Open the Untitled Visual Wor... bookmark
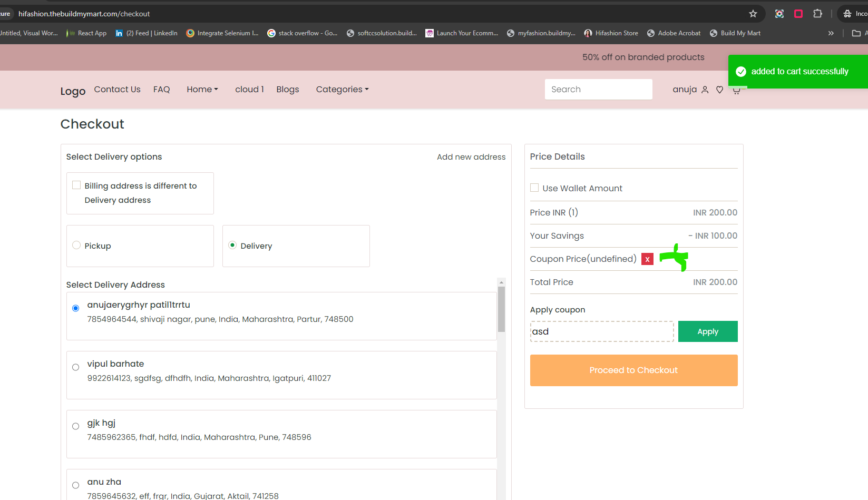The width and height of the screenshot is (868, 500). 29,33
